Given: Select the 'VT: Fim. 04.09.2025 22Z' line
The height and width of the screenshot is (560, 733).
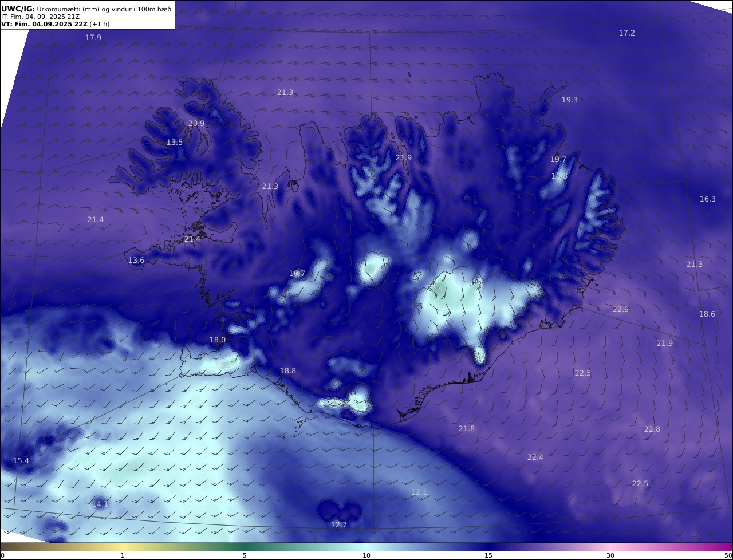Looking at the screenshot, I should pyautogui.click(x=44, y=25).
